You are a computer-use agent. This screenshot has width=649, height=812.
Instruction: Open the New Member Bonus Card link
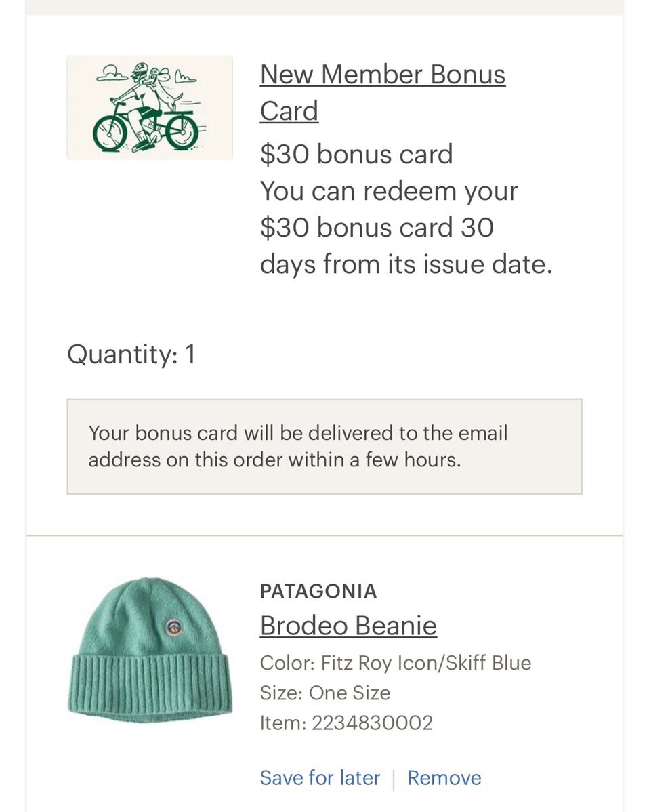383,92
